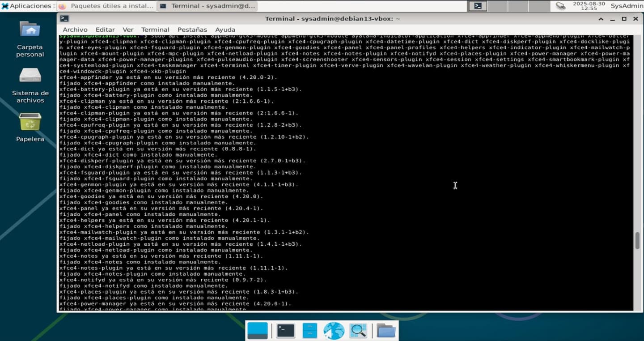The height and width of the screenshot is (341, 644).
Task: Switch to Paquetes útiles browser window button
Action: 106,6
